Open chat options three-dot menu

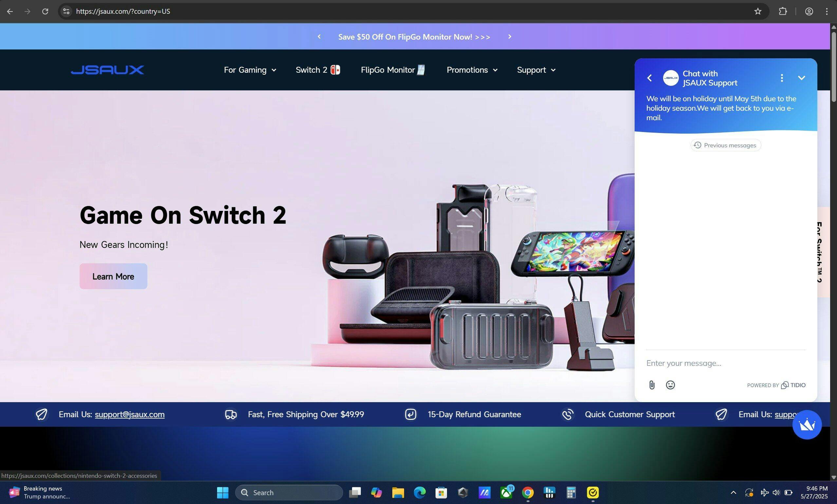click(x=782, y=78)
